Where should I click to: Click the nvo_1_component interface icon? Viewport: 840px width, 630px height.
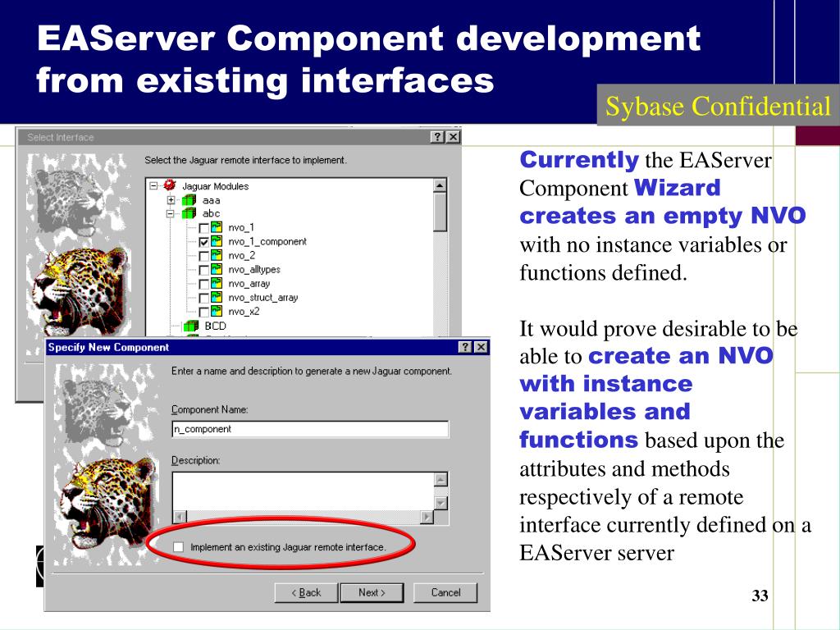tap(217, 241)
